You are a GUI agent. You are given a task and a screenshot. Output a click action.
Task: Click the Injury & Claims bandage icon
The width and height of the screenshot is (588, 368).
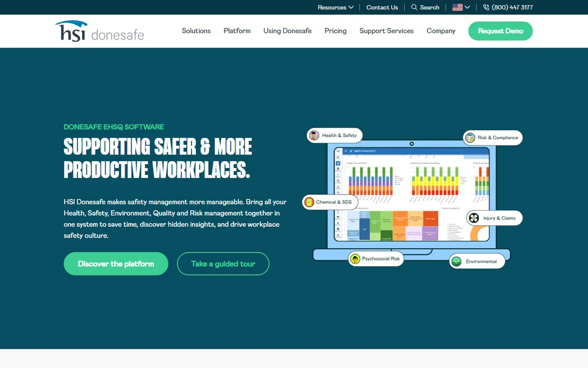(474, 218)
